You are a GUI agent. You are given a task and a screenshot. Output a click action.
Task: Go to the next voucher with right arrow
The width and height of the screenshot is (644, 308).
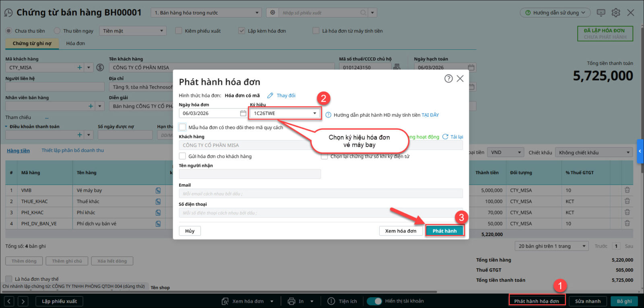[23, 301]
